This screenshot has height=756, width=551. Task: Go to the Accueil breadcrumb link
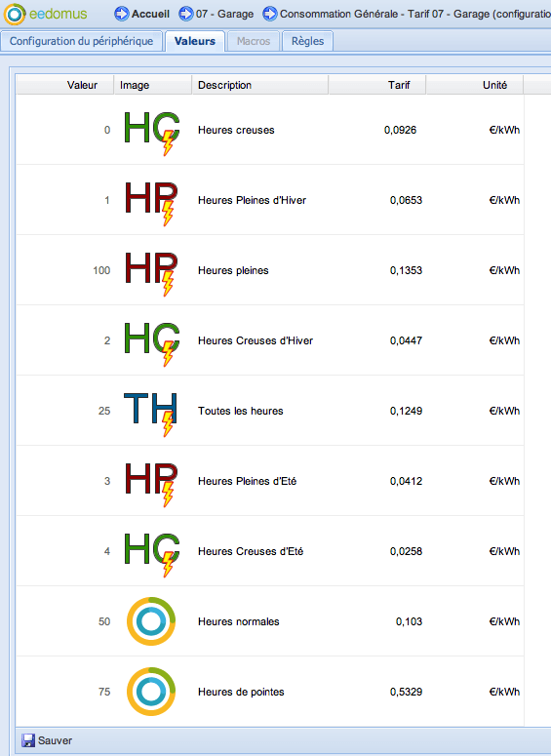coord(150,14)
